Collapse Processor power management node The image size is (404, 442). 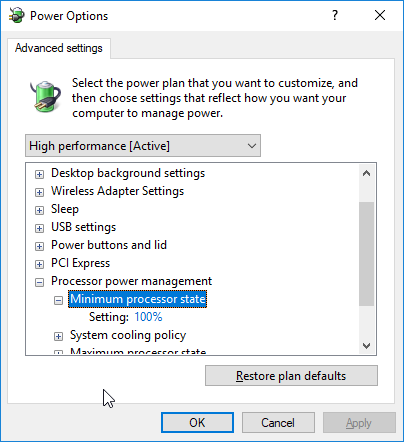[39, 282]
